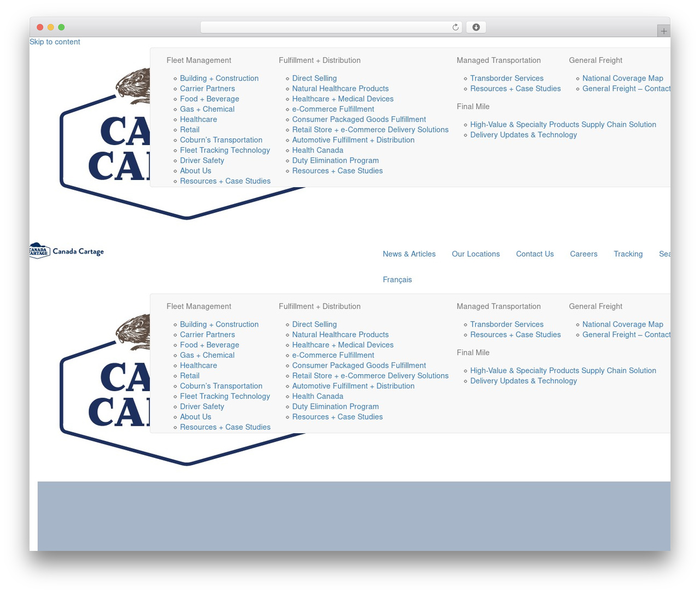
Task: Focus the browser address bar
Action: 331,27
